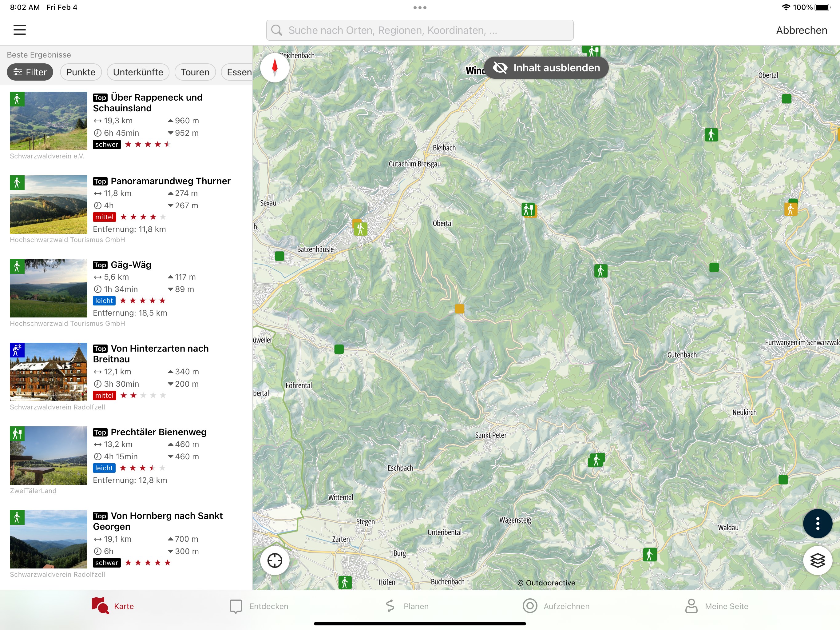Go to Meine Seite tab
This screenshot has width=840, height=630.
coord(716,606)
